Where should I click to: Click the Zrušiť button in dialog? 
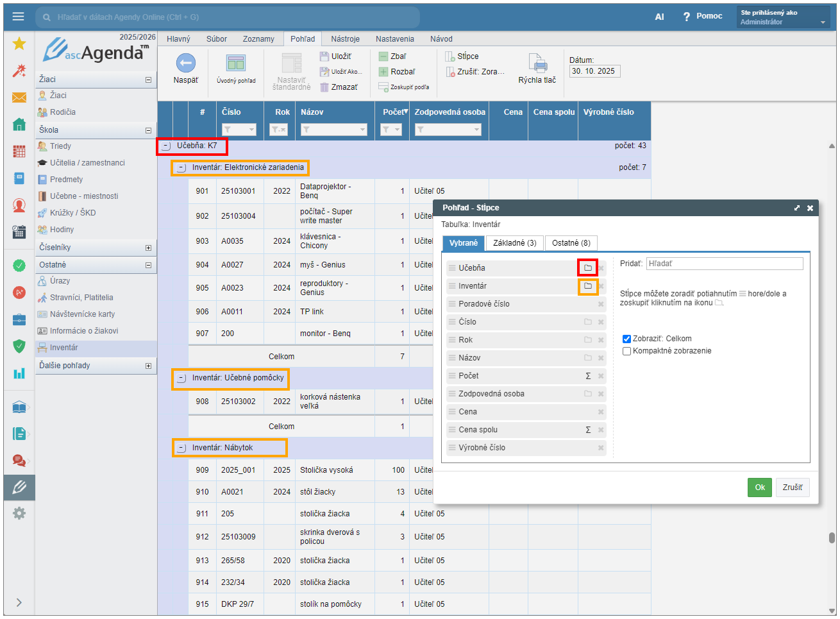pyautogui.click(x=792, y=488)
